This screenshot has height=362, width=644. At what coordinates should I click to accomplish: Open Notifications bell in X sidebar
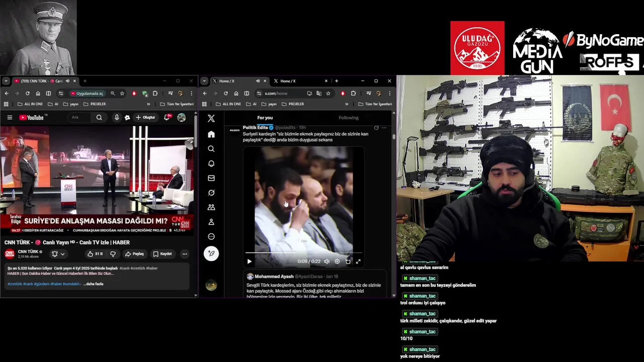click(211, 163)
